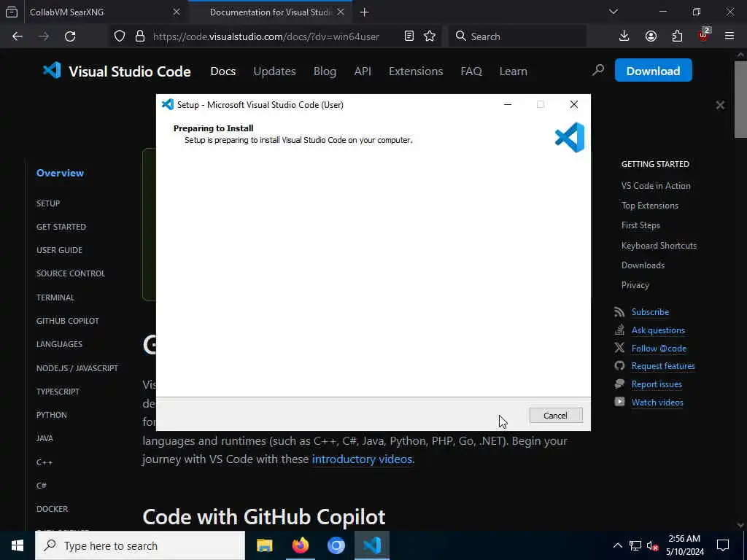The height and width of the screenshot is (560, 747).
Task: Click the Firefox Search input field
Action: pyautogui.click(x=517, y=36)
